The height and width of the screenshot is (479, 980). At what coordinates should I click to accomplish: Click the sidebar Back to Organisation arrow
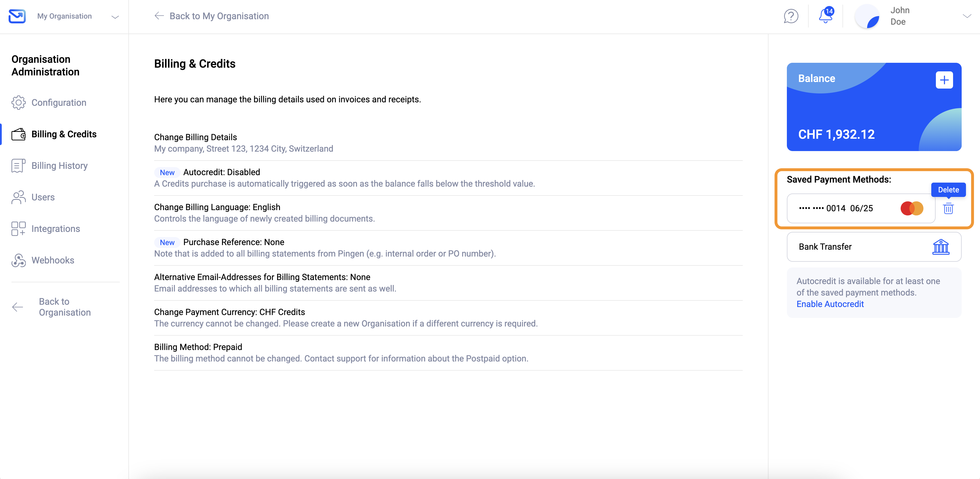[17, 307]
